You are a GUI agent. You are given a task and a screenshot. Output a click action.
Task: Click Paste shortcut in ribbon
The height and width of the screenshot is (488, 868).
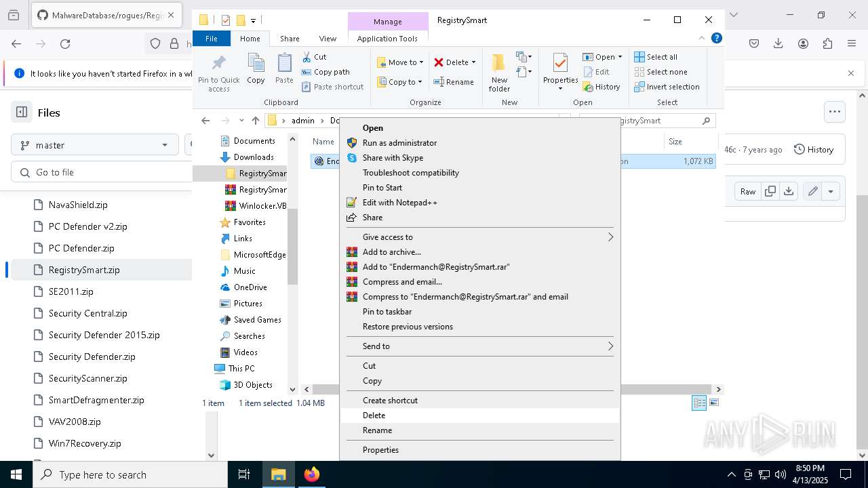332,87
